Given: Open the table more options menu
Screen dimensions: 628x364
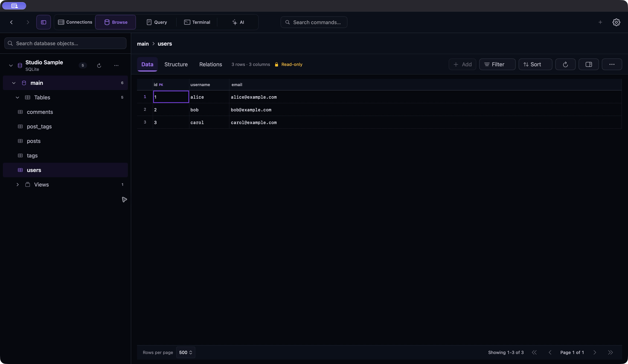Looking at the screenshot, I should [612, 64].
